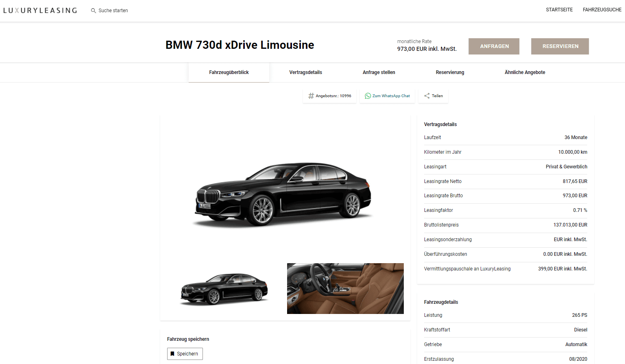Viewport: 625px width, 364px height.
Task: Open the Fahrzeugüberblick tab
Action: [x=229, y=72]
